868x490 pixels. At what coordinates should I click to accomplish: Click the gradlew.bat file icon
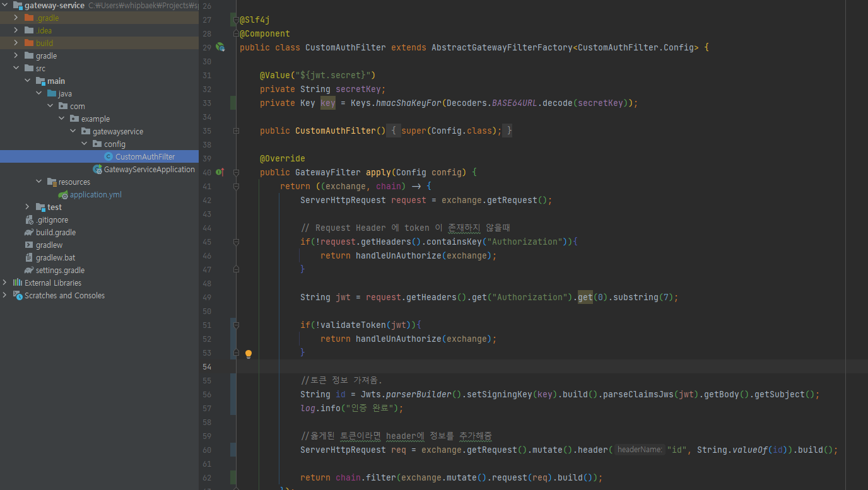point(29,257)
